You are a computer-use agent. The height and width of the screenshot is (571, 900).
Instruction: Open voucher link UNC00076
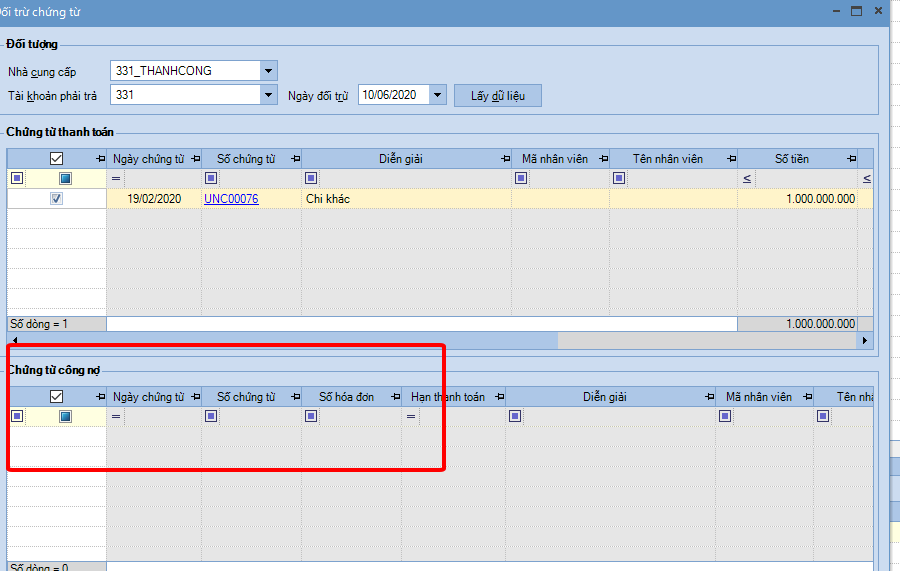coord(231,199)
